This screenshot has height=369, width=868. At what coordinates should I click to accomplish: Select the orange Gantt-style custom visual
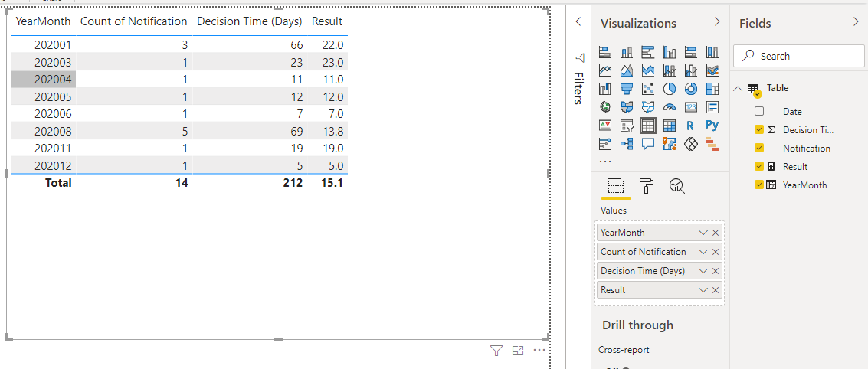point(712,144)
